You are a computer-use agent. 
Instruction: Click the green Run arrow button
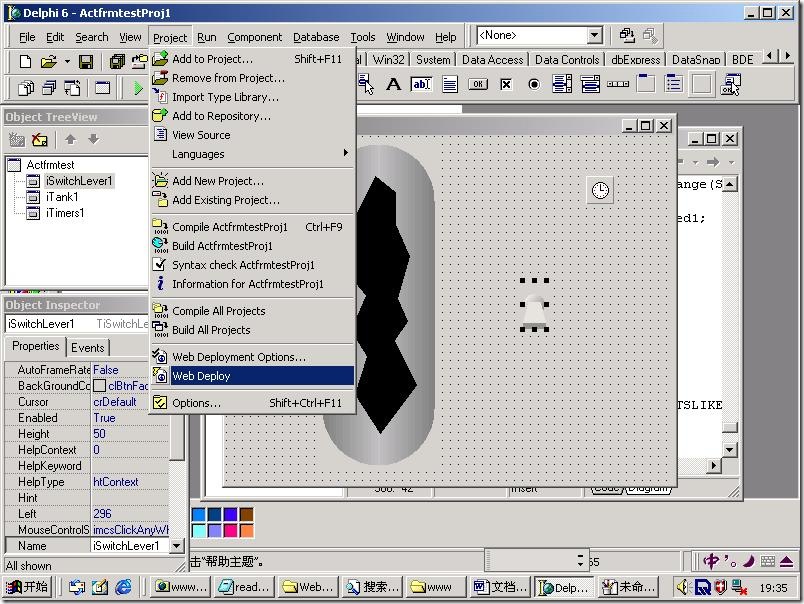click(x=139, y=88)
